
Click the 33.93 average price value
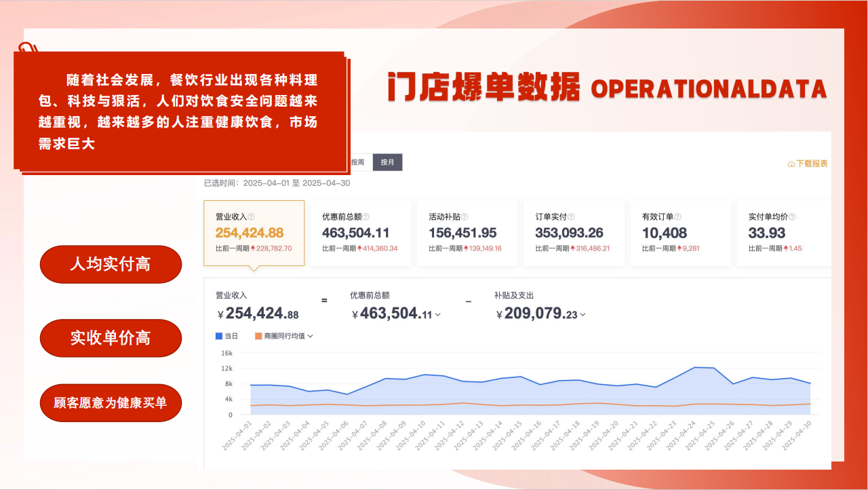pyautogui.click(x=767, y=233)
